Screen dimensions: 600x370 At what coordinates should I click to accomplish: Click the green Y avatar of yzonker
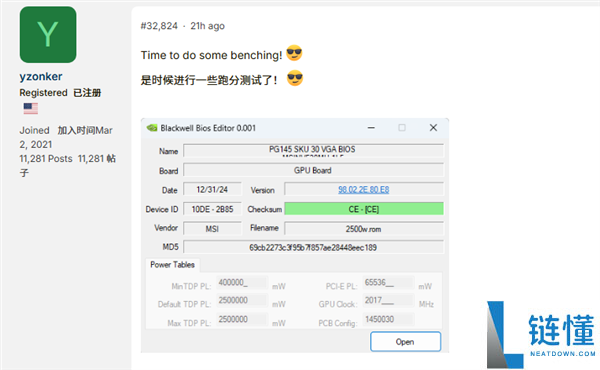point(48,34)
